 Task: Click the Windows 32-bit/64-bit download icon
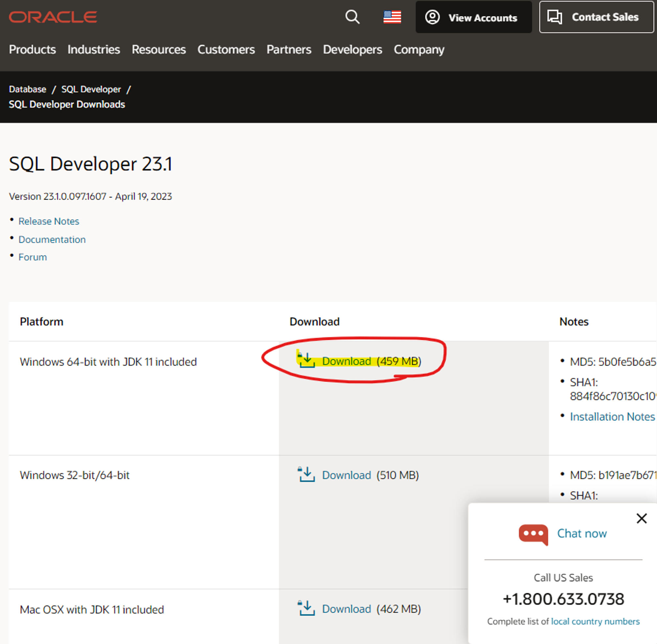pos(307,475)
